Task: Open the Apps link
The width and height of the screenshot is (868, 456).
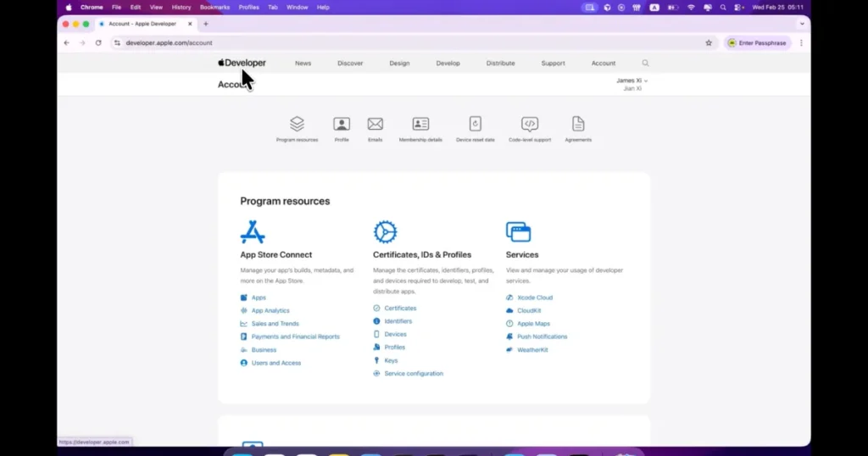Action: [x=259, y=298]
